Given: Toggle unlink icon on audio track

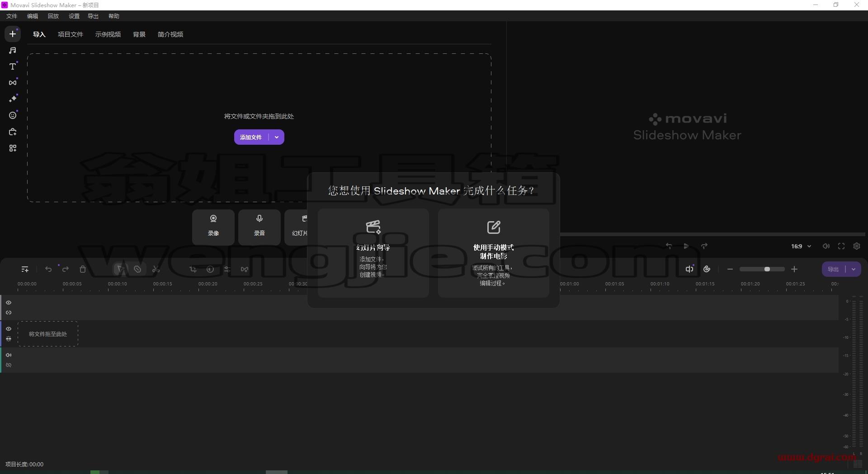Looking at the screenshot, I should coord(9,365).
